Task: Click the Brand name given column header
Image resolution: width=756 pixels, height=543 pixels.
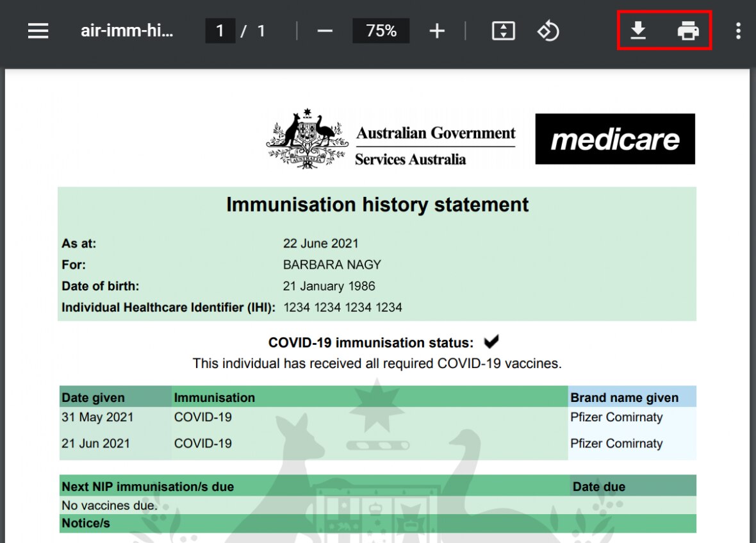Action: (x=624, y=397)
